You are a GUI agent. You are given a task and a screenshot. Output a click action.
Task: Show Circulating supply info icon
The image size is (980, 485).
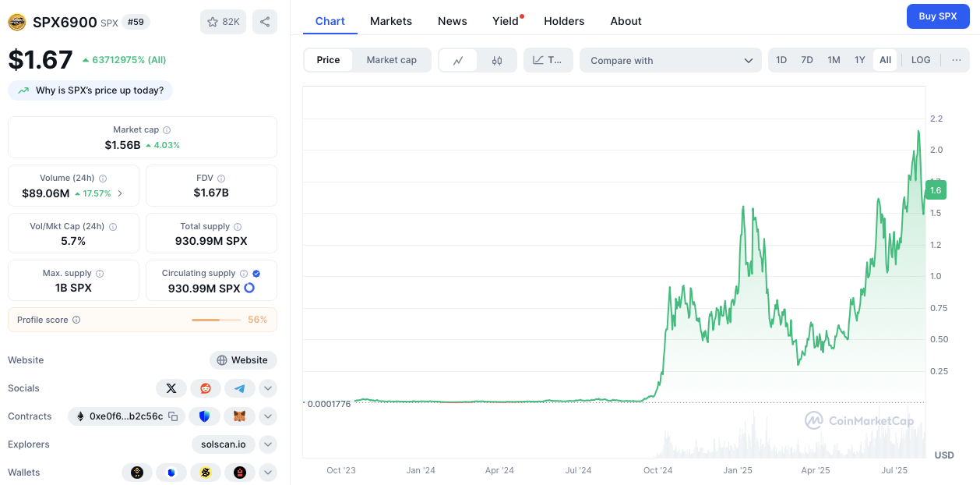(244, 274)
